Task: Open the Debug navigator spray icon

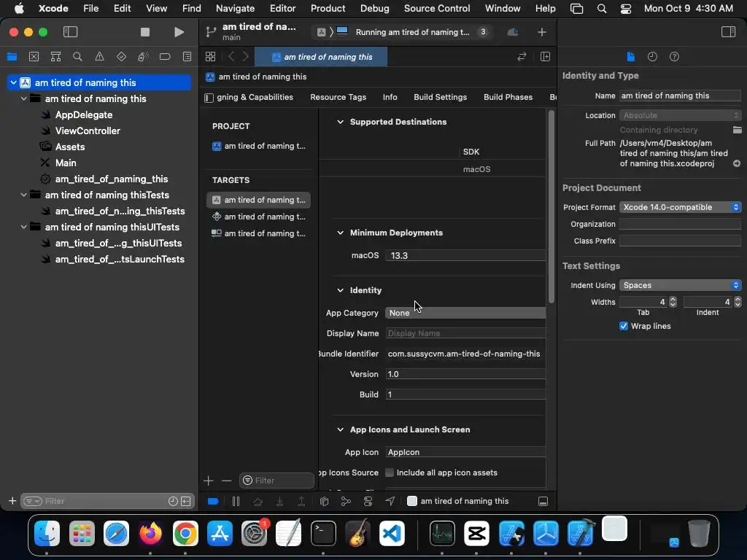Action: (x=143, y=57)
